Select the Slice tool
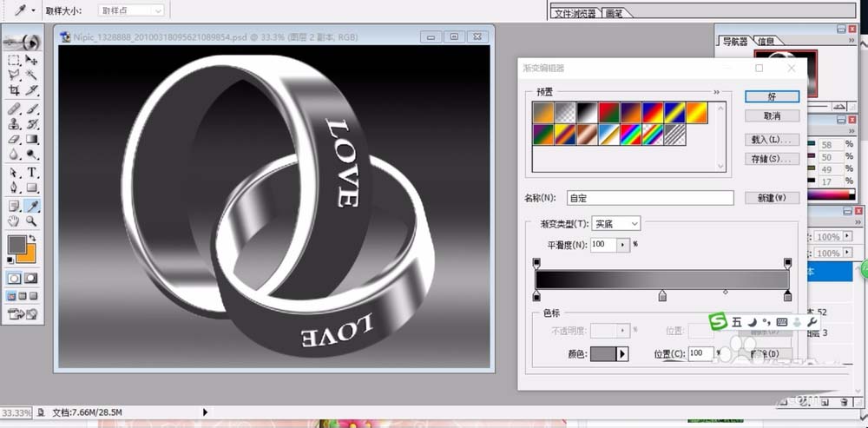868x428 pixels. (31, 90)
